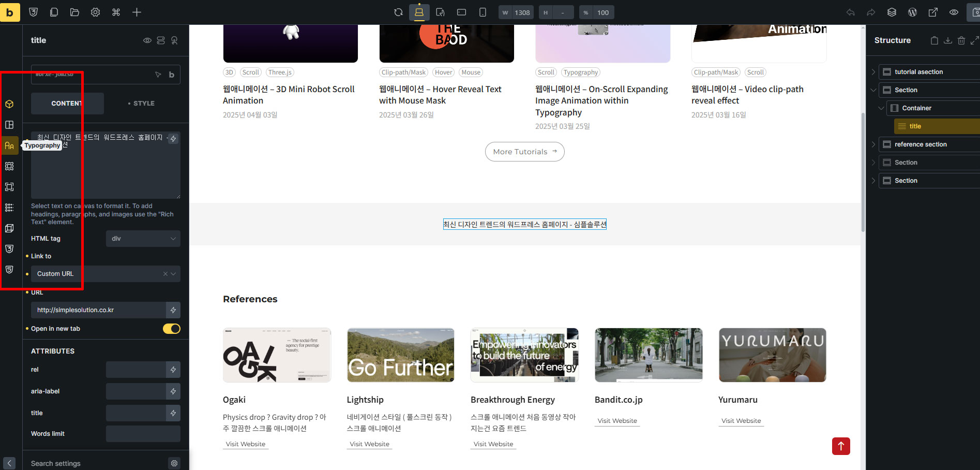The height and width of the screenshot is (470, 980).
Task: Toggle preview mode with top toolbar eye icon
Action: 954,12
